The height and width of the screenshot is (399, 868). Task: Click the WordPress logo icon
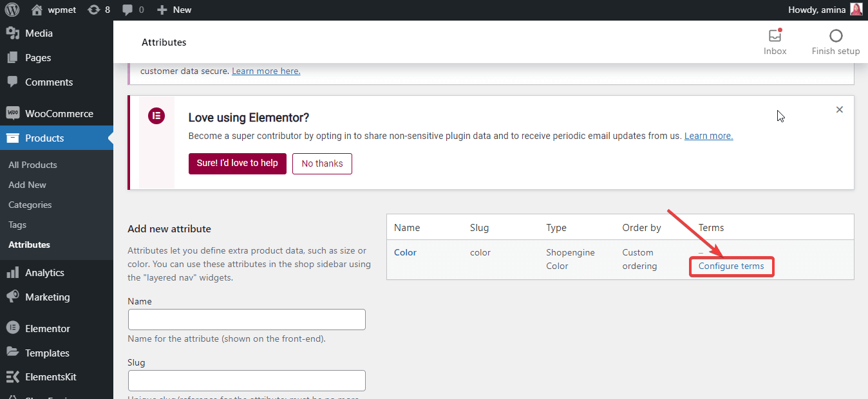tap(12, 10)
